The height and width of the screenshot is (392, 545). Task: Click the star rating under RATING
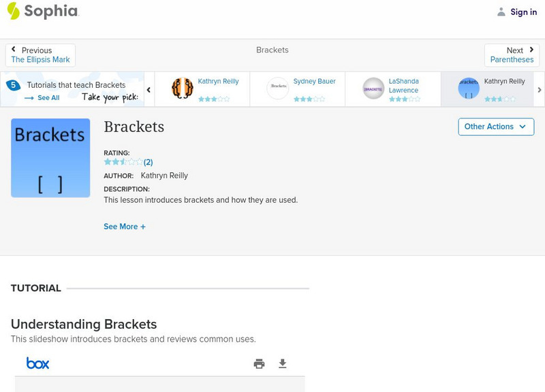pyautogui.click(x=123, y=162)
